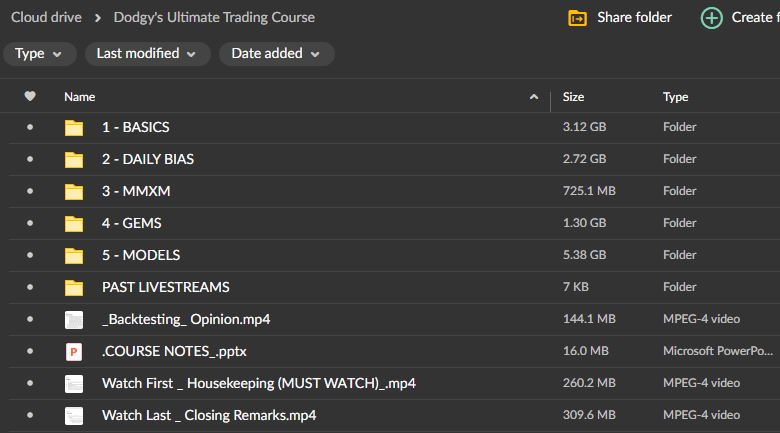Click the Share folder icon
Screen dimensions: 780x433
click(577, 18)
